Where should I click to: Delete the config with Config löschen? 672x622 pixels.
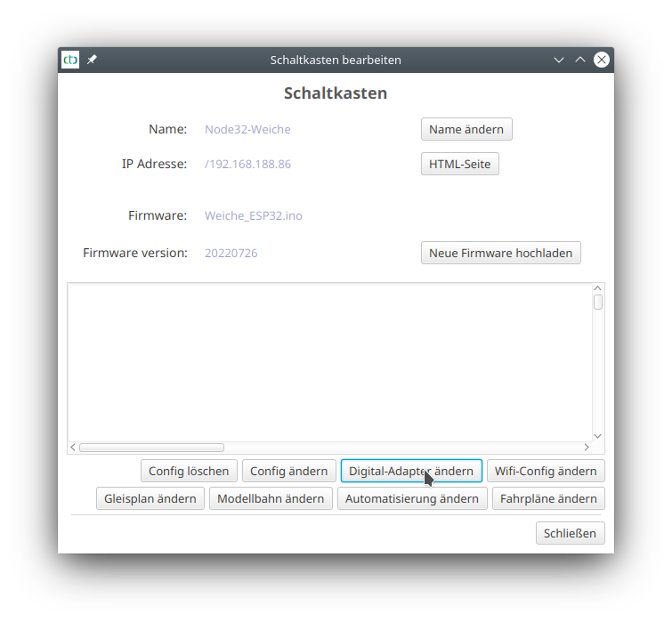click(189, 471)
